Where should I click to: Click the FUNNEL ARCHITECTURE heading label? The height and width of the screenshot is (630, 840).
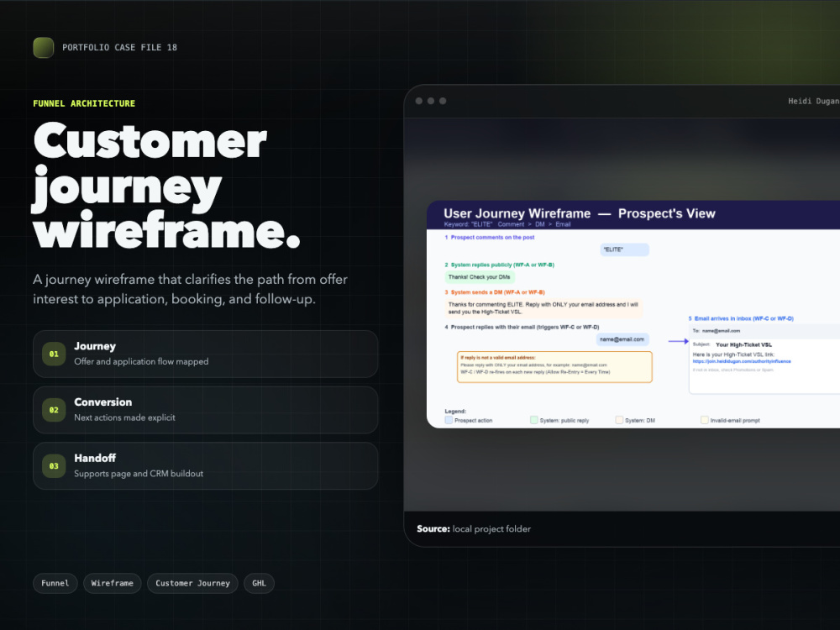pos(84,103)
